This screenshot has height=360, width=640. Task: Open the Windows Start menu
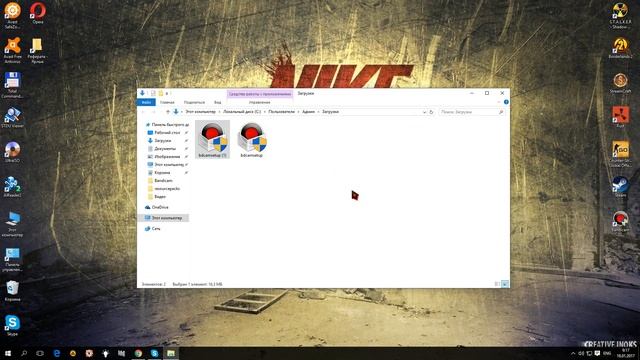[8, 353]
